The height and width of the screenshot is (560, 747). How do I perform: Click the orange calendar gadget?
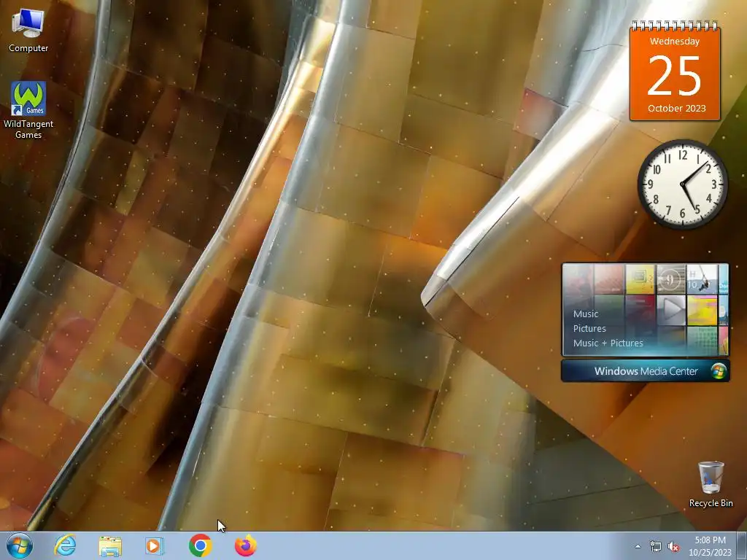click(675, 71)
